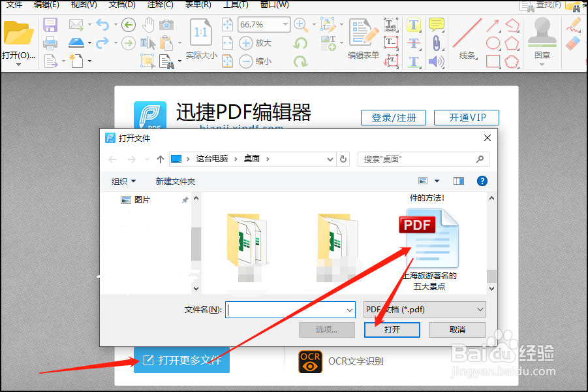
Task: Open the view mode dropdown arrow
Action: click(437, 181)
